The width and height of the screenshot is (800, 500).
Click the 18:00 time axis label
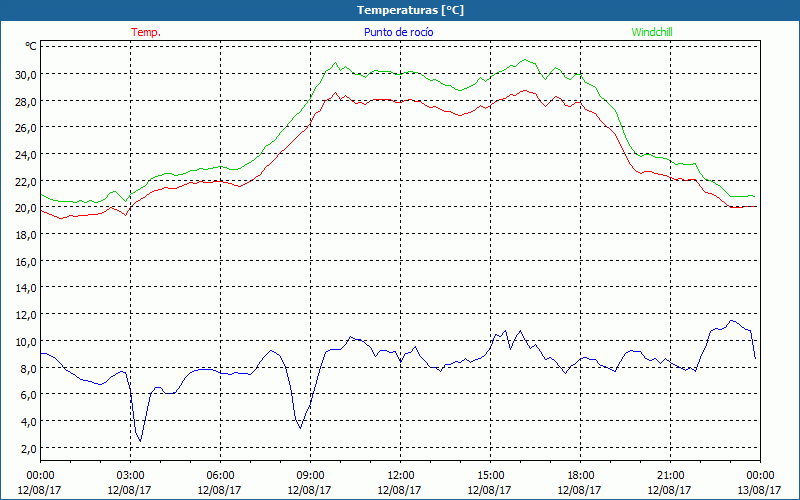tap(580, 476)
